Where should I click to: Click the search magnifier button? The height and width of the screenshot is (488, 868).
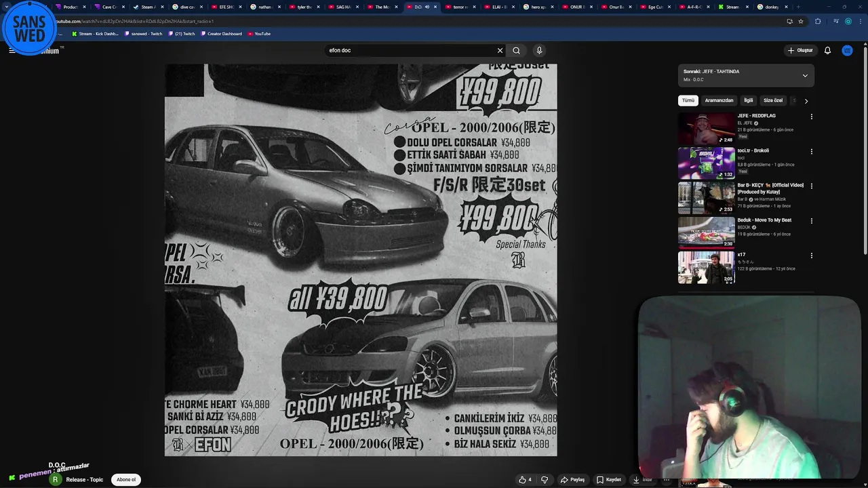tap(516, 50)
